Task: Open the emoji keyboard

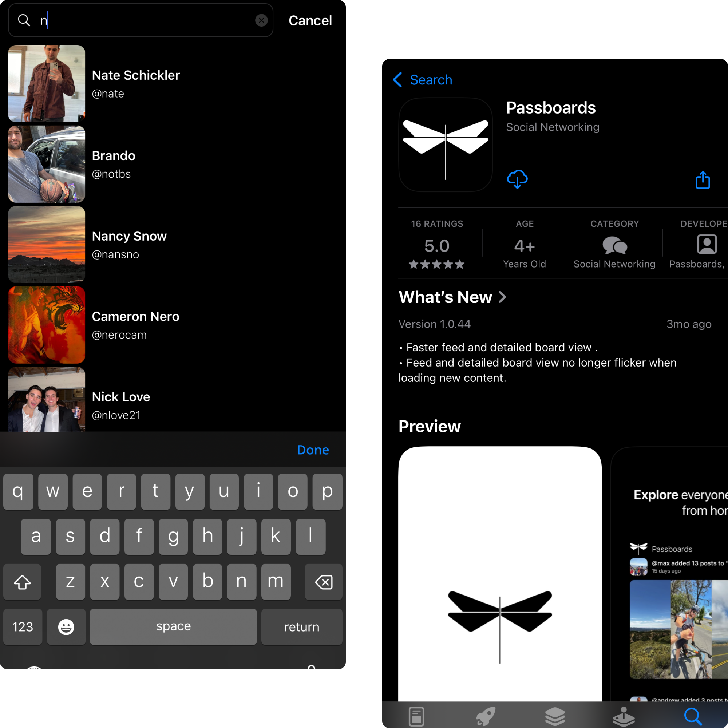Action: [x=66, y=627]
